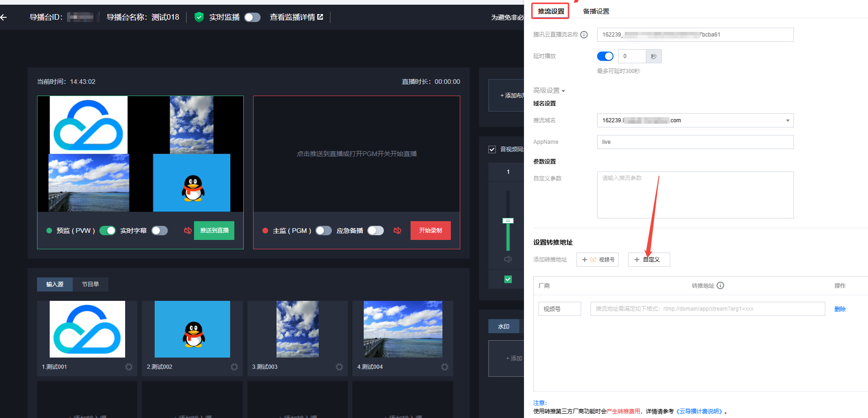Click the audio channel 1 volume fader handle
Viewport: 868px width, 418px height.
508,221
